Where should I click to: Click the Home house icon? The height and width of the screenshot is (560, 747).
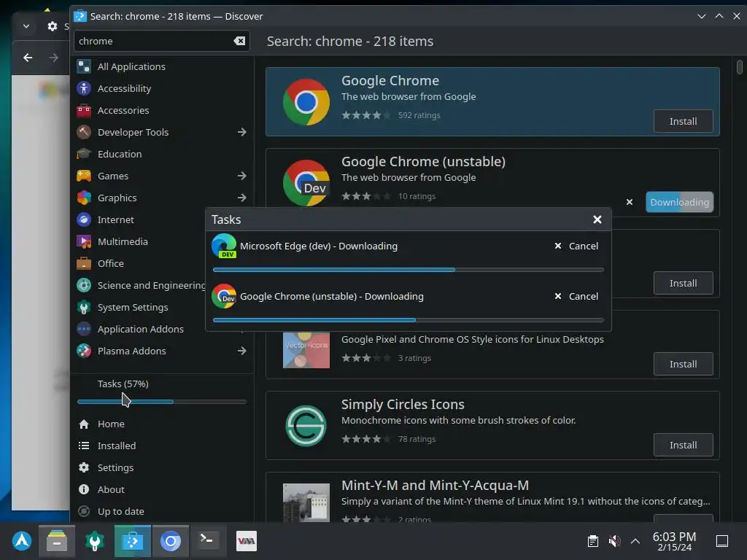point(84,424)
